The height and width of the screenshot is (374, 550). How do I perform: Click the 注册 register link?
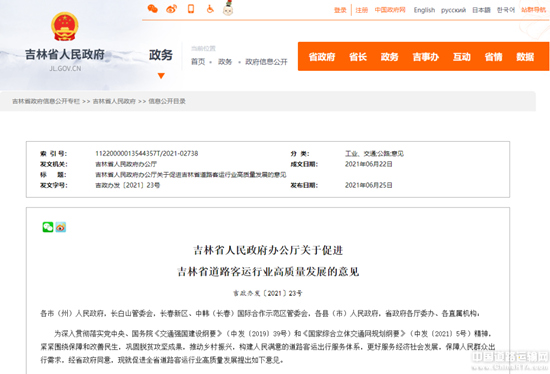362,10
